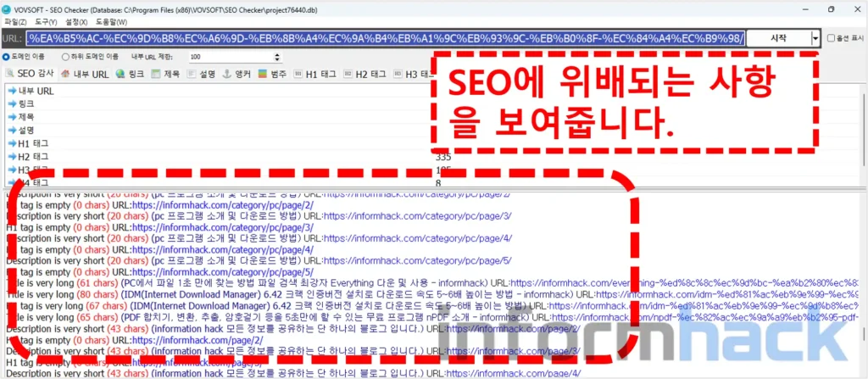The height and width of the screenshot is (379, 868).
Task: Click the globe icon of 링크 tab
Action: pos(120,74)
